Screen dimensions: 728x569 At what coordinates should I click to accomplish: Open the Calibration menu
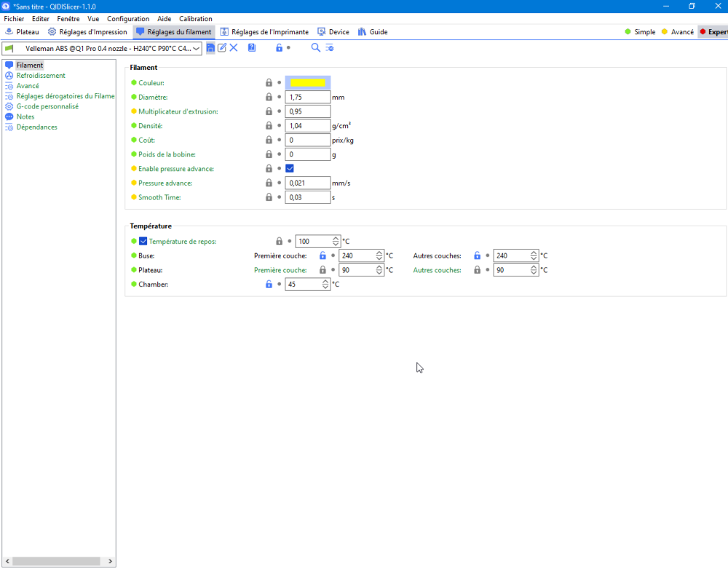[195, 19]
